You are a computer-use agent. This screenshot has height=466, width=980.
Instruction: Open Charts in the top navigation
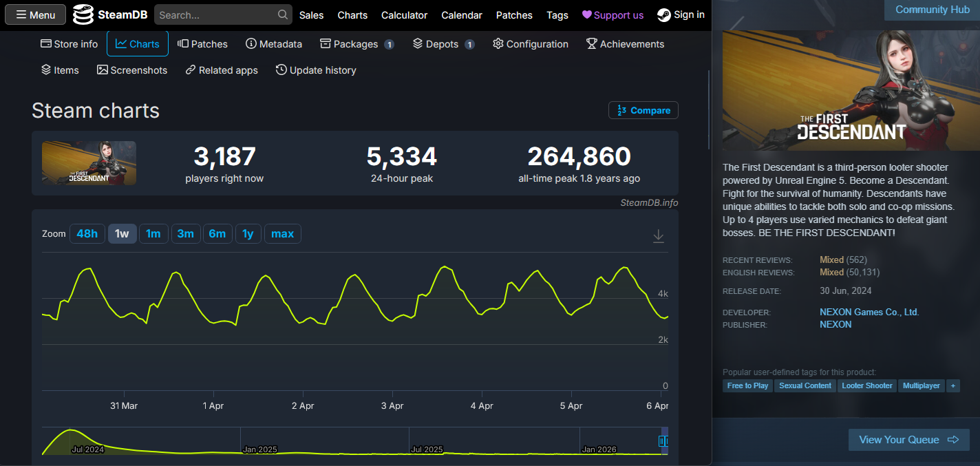pyautogui.click(x=352, y=15)
